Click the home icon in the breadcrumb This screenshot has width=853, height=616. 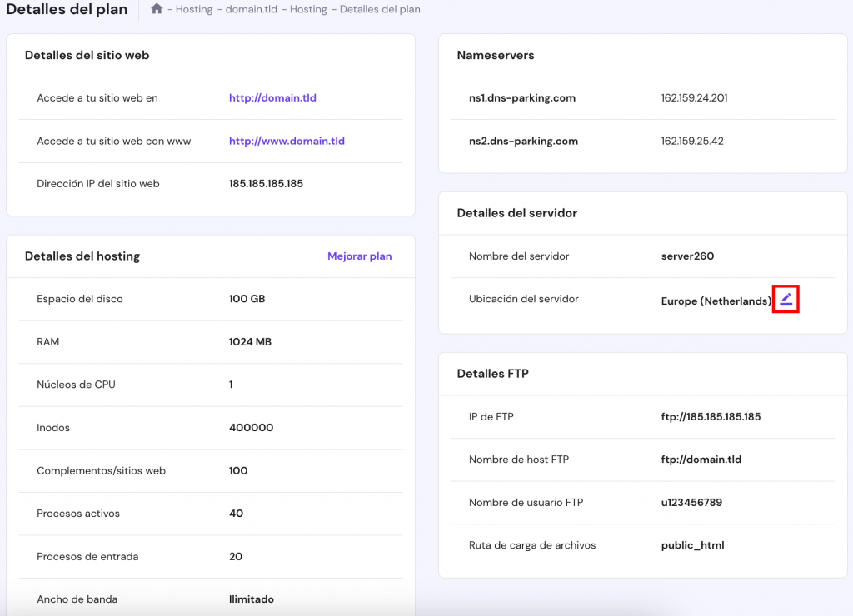157,9
